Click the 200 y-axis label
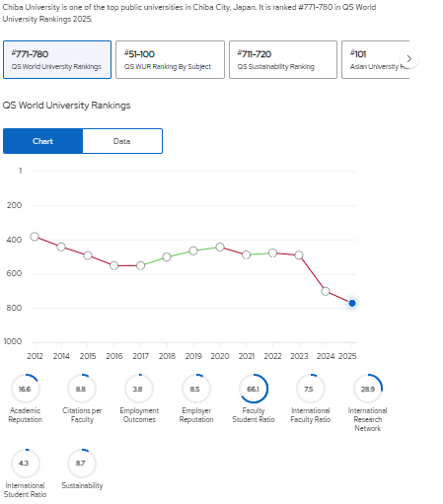 click(14, 205)
